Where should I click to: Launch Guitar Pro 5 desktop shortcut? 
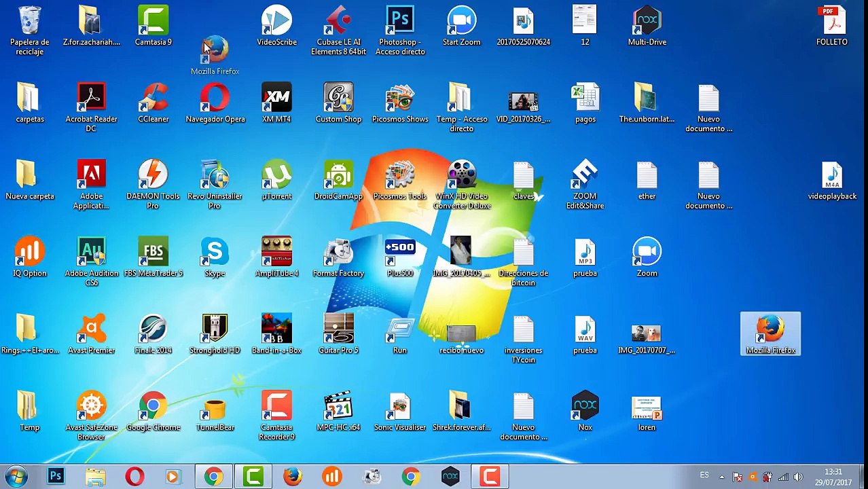338,334
